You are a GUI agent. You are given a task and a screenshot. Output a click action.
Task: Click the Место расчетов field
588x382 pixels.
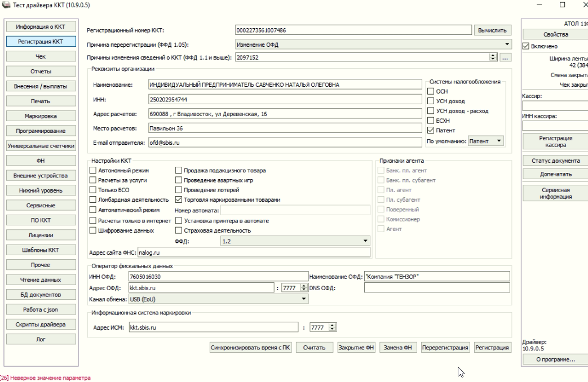285,128
